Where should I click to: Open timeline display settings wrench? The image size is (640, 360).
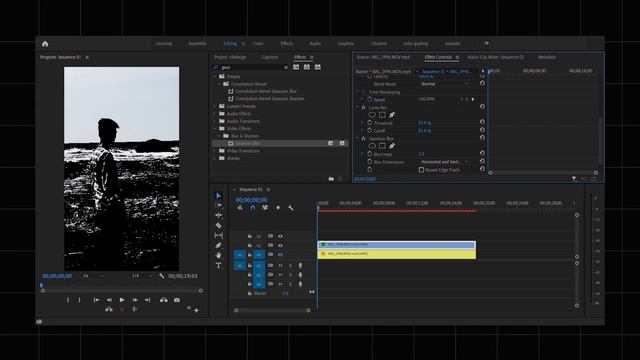click(291, 208)
